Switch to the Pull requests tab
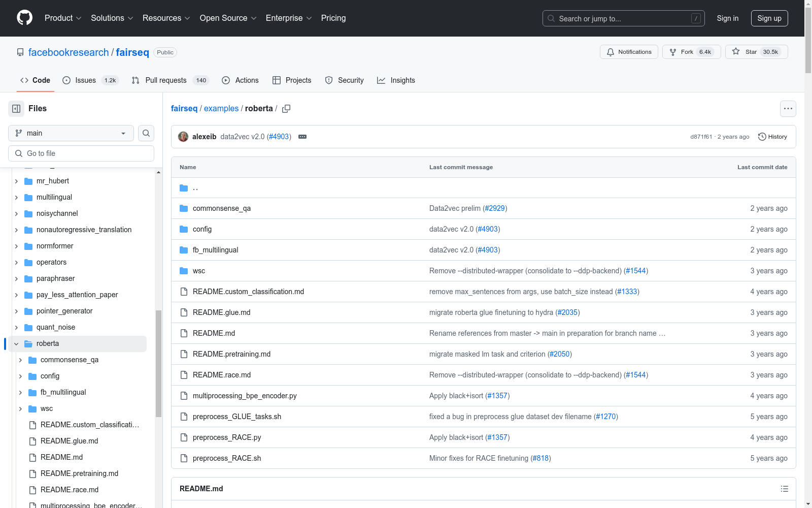The height and width of the screenshot is (508, 812). point(170,80)
